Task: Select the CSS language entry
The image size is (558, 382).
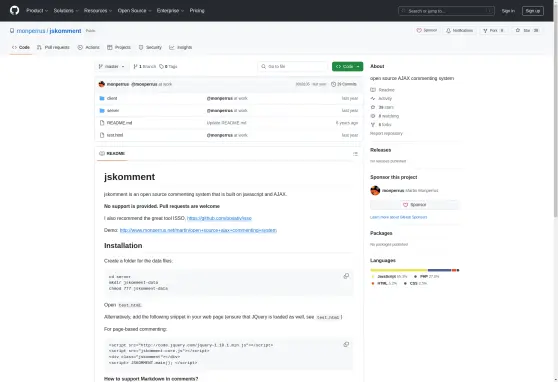Action: 415,284
